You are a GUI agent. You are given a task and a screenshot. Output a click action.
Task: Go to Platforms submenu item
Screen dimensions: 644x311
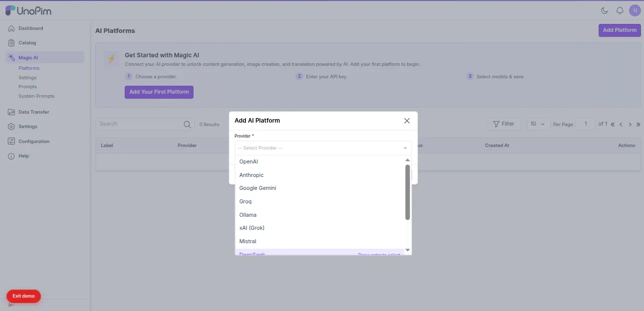point(29,68)
